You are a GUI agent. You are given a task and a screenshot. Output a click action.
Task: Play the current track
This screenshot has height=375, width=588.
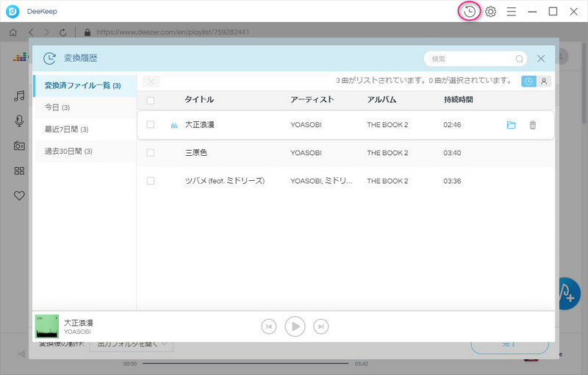click(x=295, y=326)
